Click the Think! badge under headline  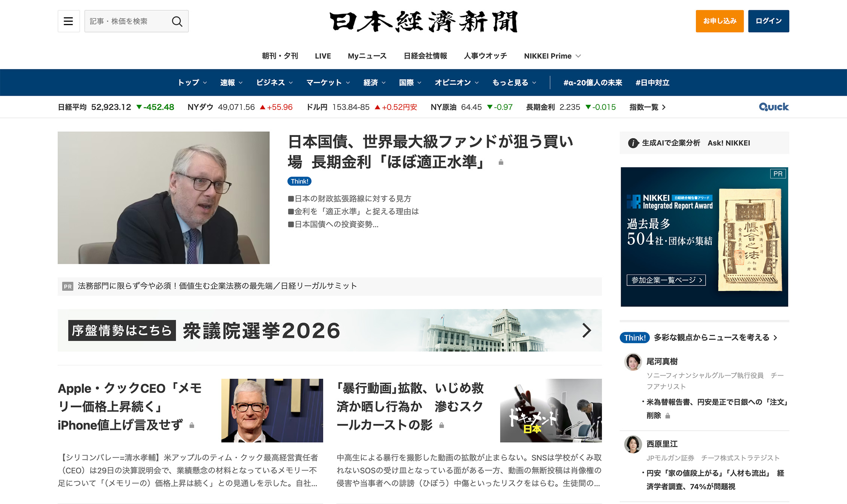click(x=299, y=181)
